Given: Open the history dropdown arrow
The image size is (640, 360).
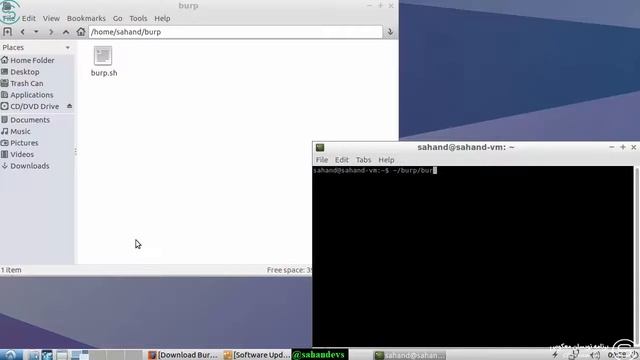Looking at the screenshot, I should click(x=36, y=32).
